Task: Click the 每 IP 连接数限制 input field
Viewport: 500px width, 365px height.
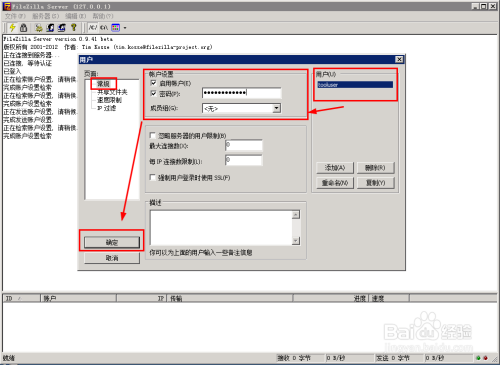Action: tap(244, 160)
